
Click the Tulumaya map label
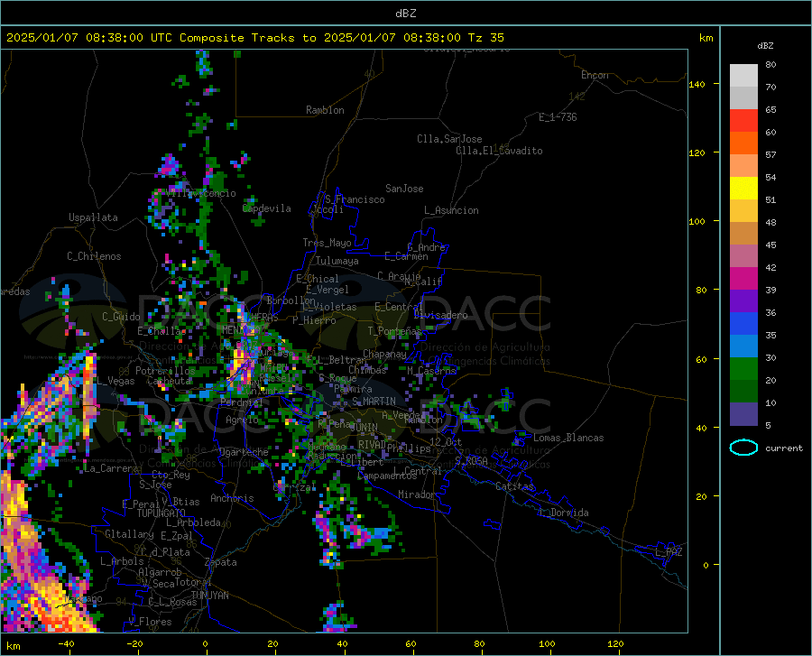click(337, 261)
